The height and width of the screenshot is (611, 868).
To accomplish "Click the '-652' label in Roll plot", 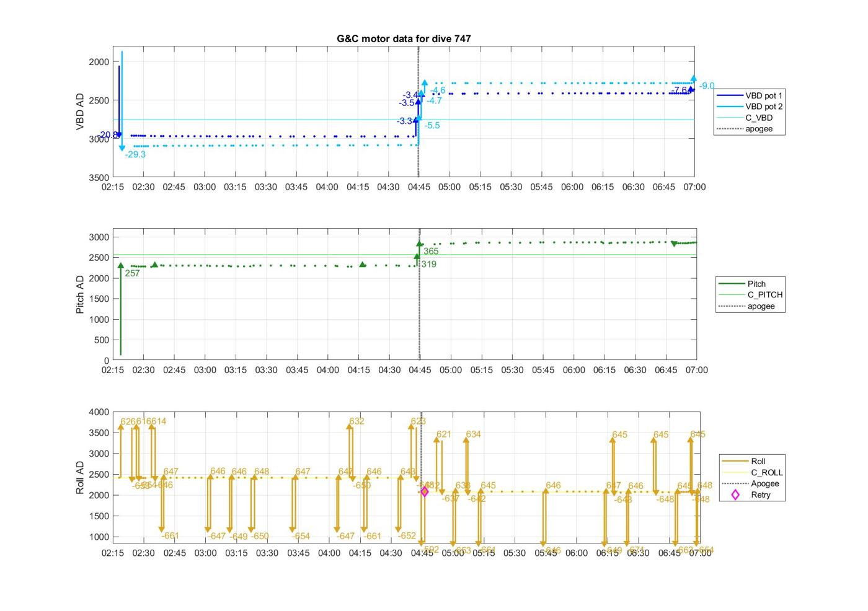I will (x=407, y=535).
